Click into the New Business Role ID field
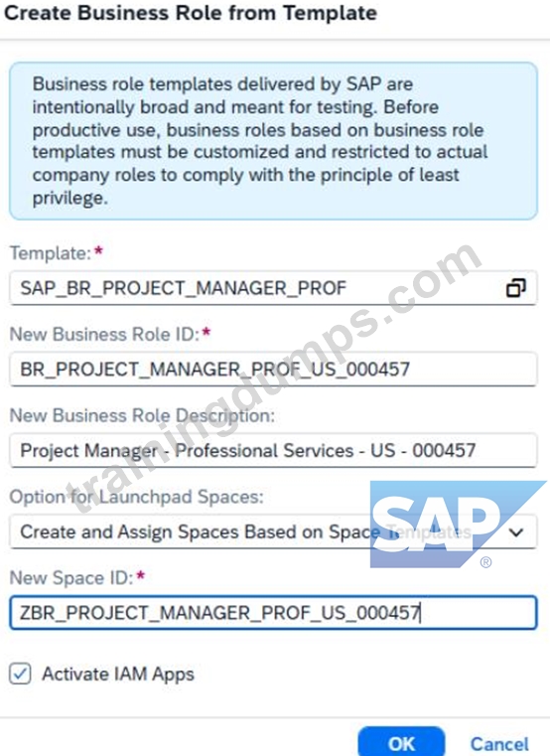 coord(273,370)
